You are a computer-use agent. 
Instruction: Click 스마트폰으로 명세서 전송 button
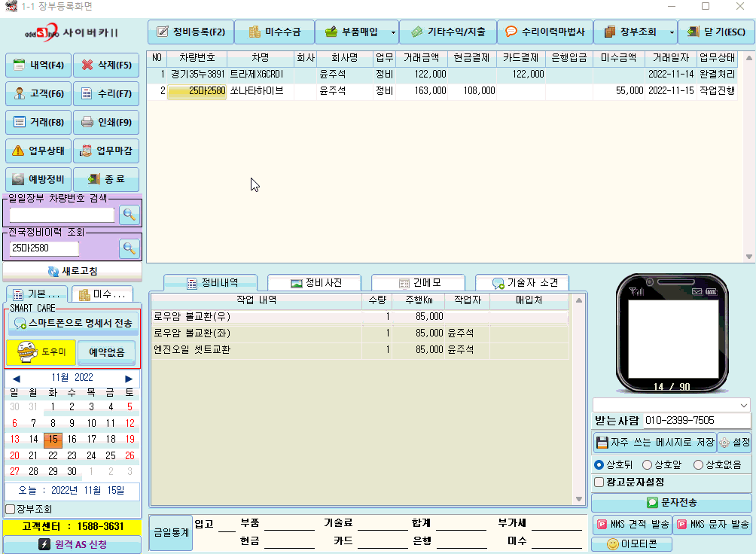click(x=72, y=323)
